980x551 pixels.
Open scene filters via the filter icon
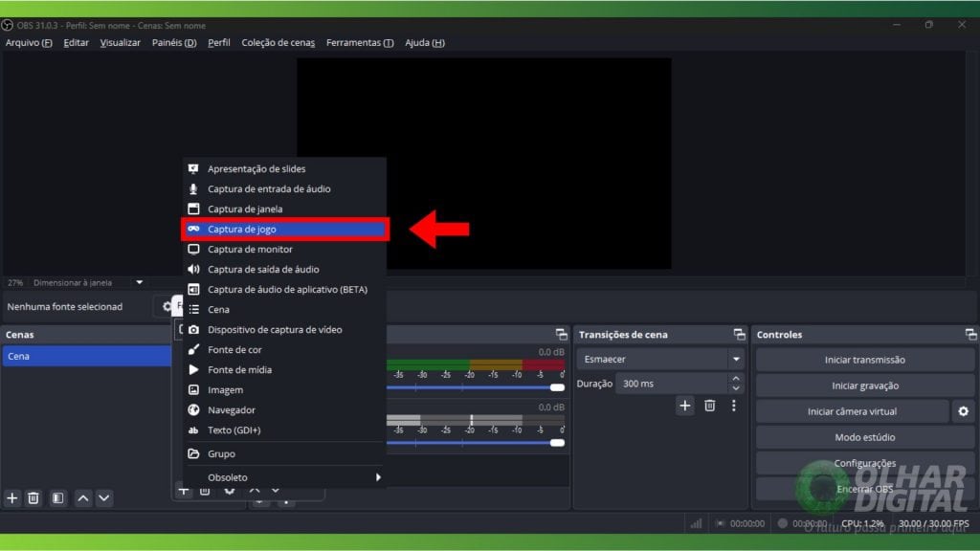58,498
